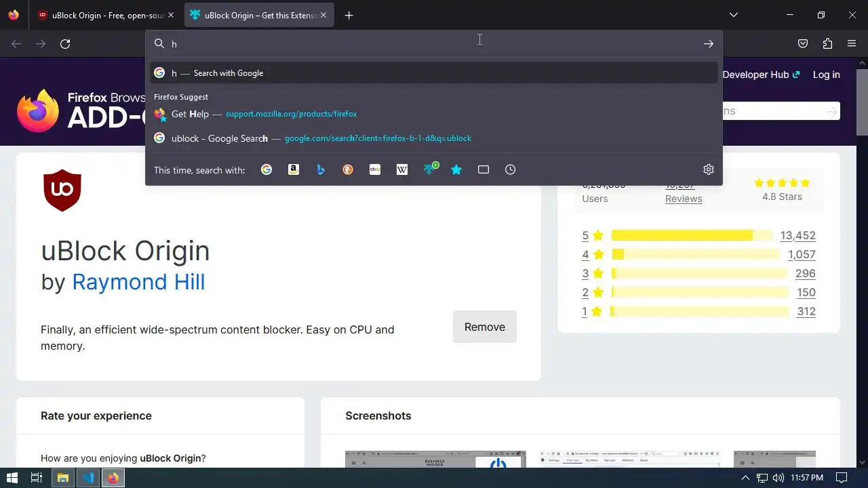Open clock showing 11:57 PM

point(807,478)
